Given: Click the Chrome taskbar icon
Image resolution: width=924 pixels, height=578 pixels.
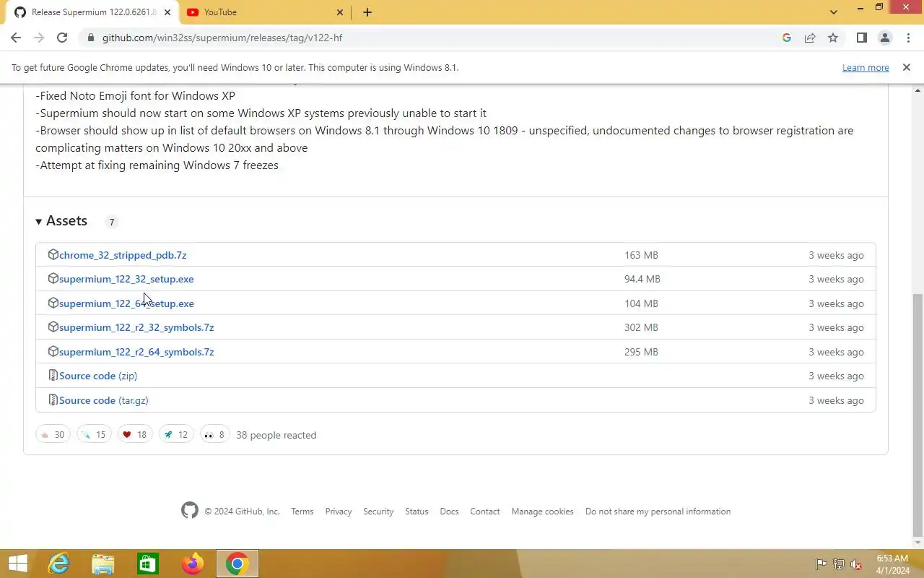Looking at the screenshot, I should click(237, 564).
